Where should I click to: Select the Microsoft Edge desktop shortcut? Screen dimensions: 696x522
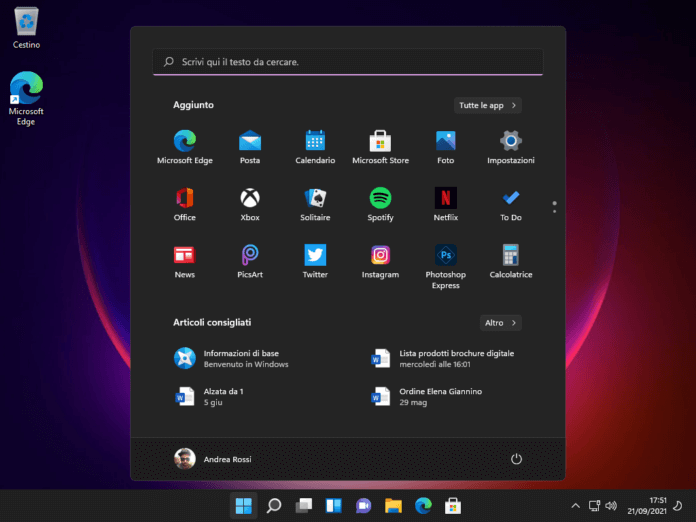26,99
